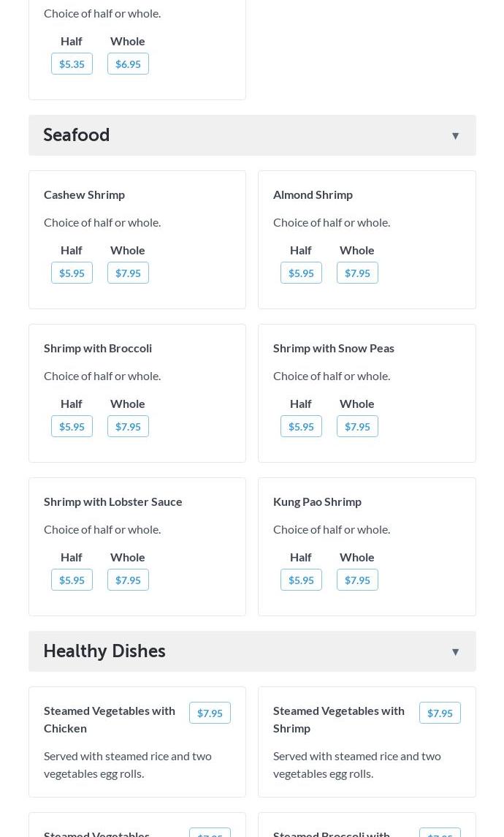Click the Seafood category header
504x837 pixels.
coord(77,135)
